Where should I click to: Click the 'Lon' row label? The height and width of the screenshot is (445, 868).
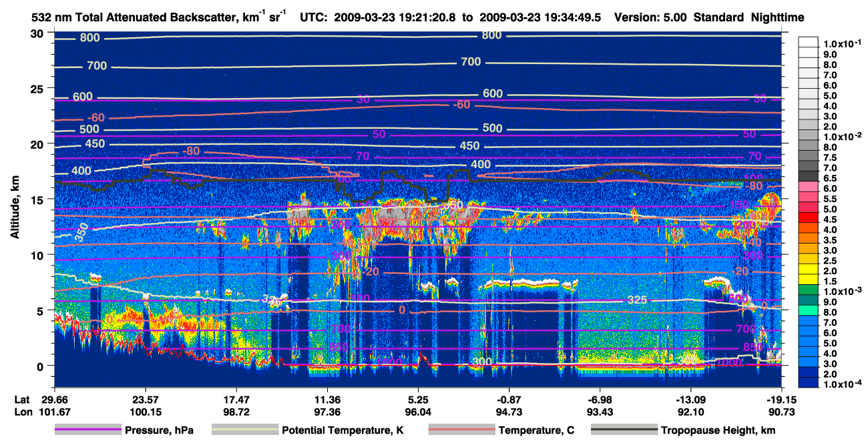22,412
